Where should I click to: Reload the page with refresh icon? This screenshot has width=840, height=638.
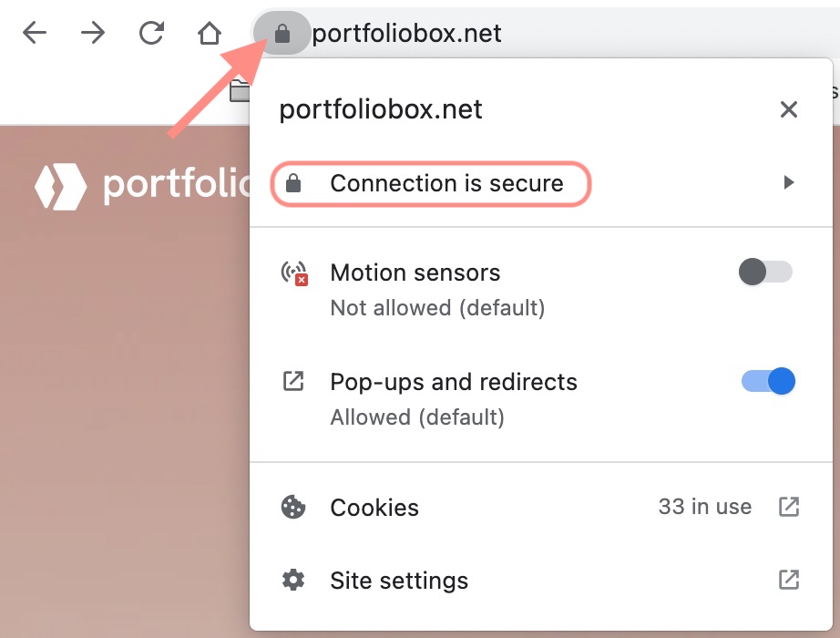[x=151, y=35]
